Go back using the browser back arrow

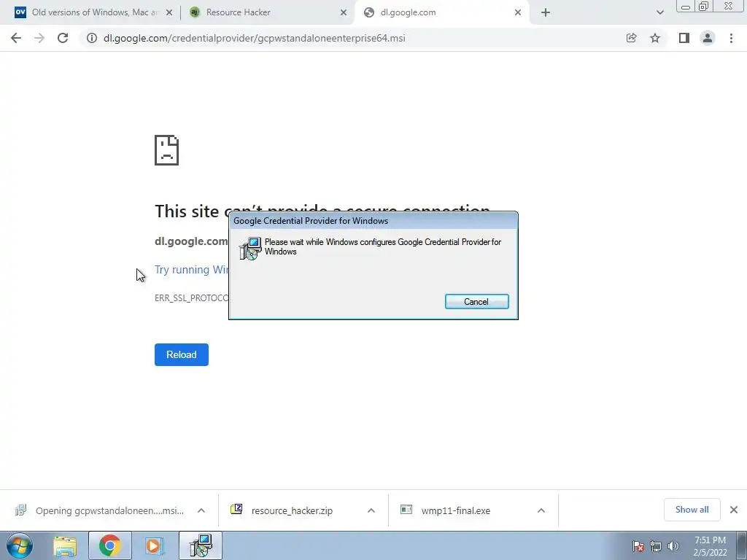tap(16, 38)
